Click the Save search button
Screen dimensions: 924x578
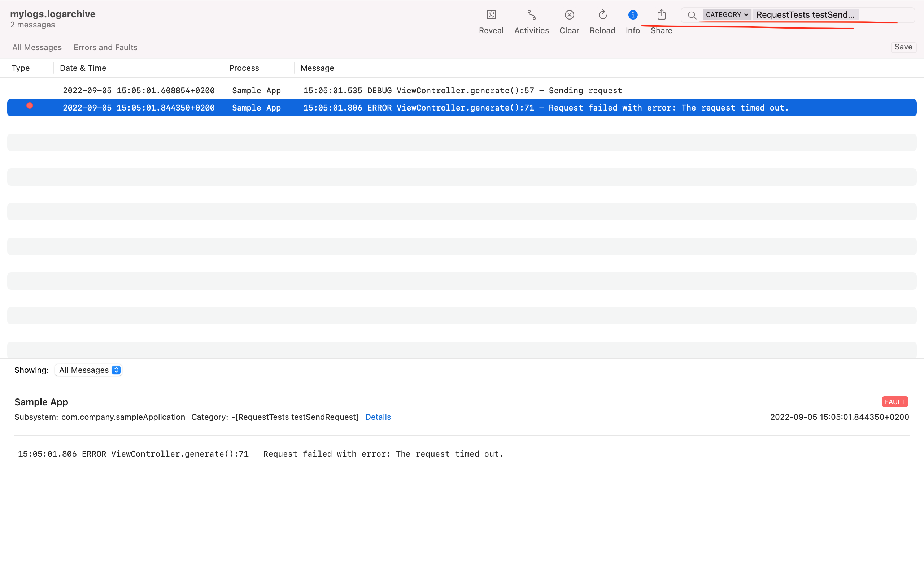pyautogui.click(x=903, y=47)
